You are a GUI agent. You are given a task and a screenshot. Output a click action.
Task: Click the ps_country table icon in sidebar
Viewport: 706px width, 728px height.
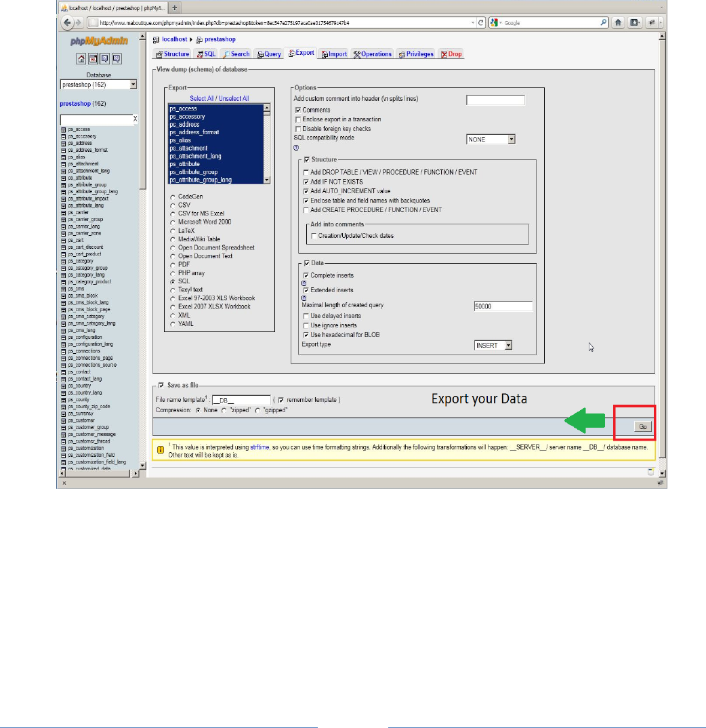click(x=64, y=386)
